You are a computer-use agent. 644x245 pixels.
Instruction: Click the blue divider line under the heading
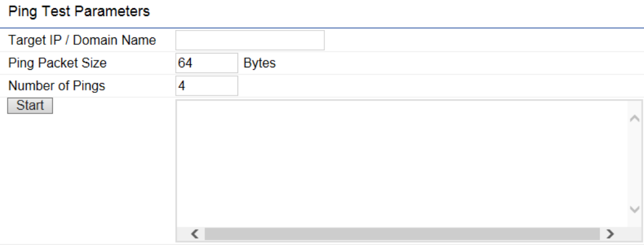pos(322,28)
